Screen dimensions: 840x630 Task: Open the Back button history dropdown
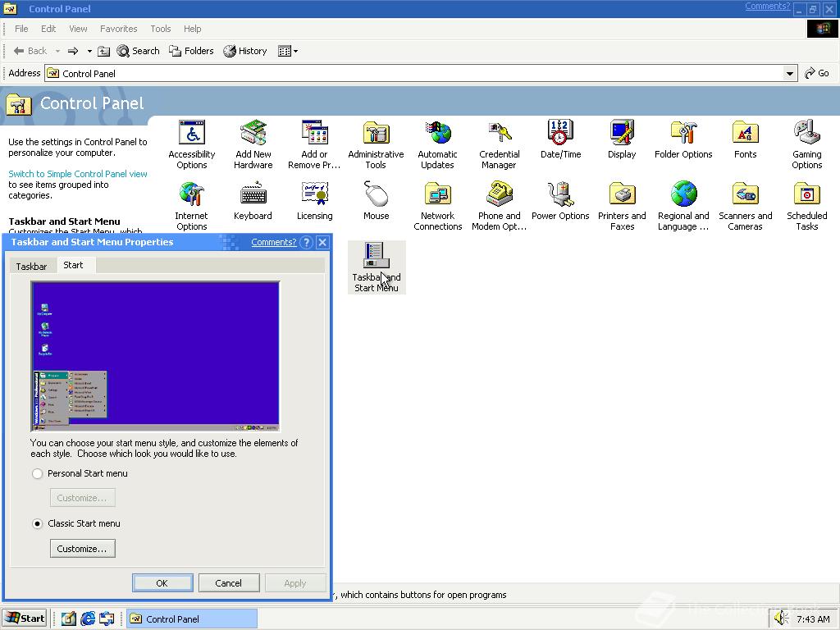pos(57,51)
